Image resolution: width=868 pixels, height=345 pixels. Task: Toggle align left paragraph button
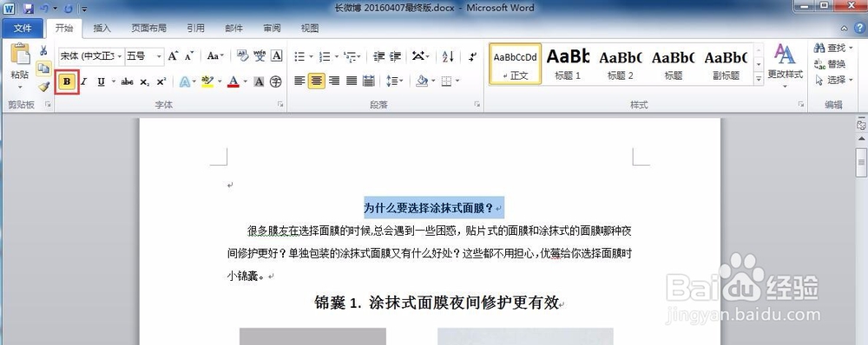pyautogui.click(x=299, y=81)
